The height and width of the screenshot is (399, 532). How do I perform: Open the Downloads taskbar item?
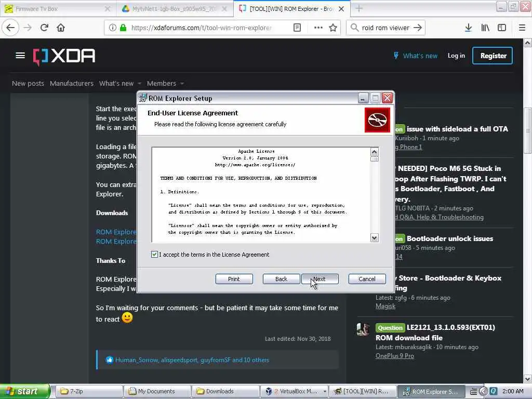click(225, 391)
